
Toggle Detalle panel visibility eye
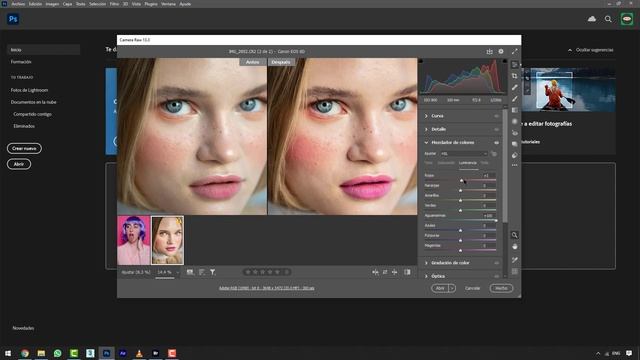(497, 129)
